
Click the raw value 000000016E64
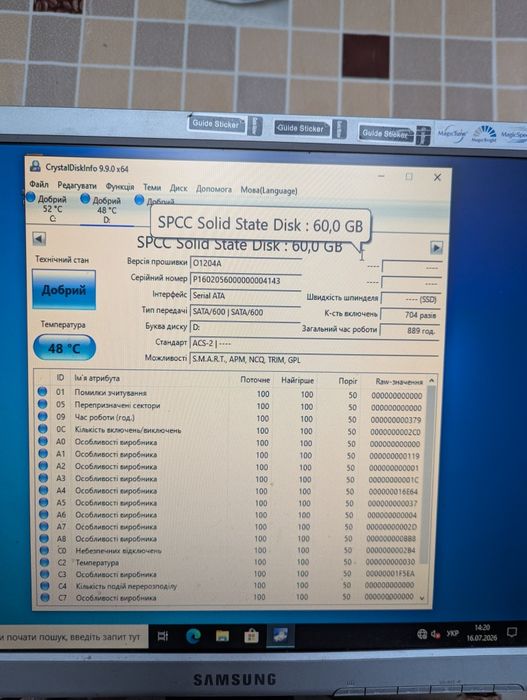(393, 492)
